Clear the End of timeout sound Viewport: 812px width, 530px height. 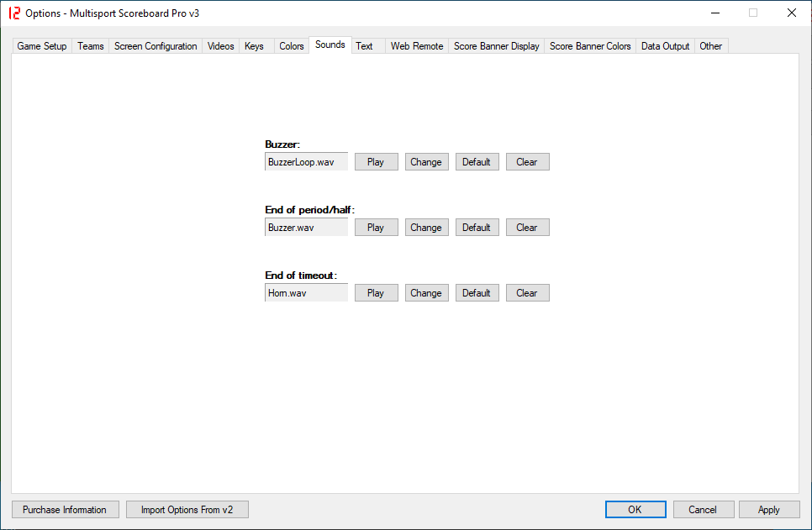pos(527,293)
